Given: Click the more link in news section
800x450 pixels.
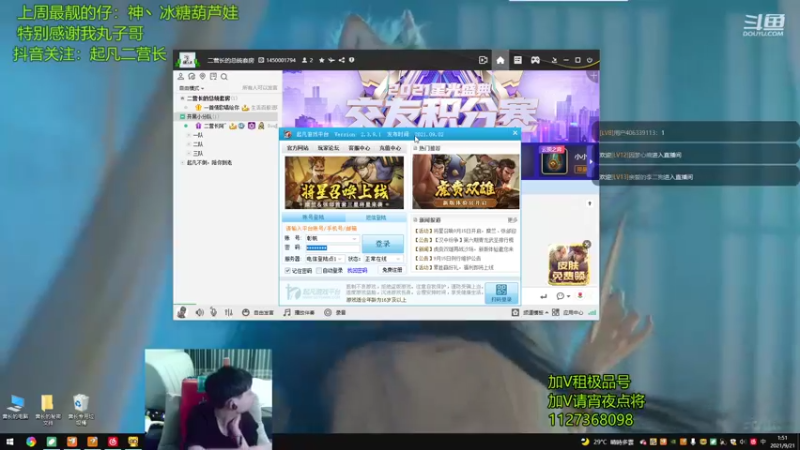Looking at the screenshot, I should [x=512, y=220].
